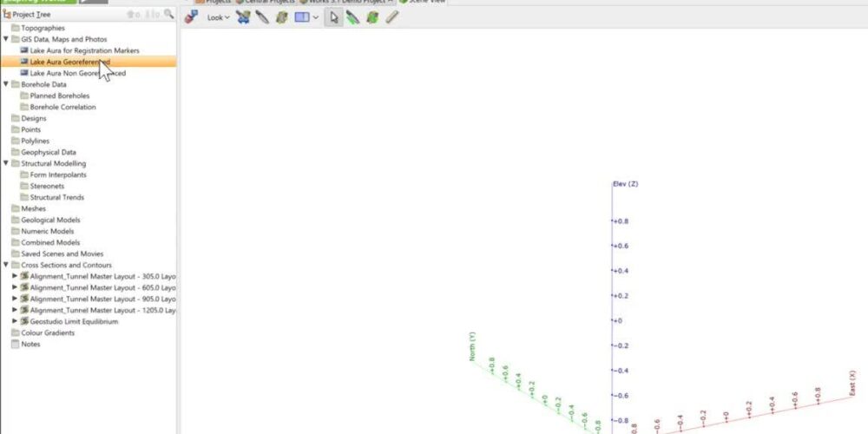Screen dimensions: 868x434
Task: Switch to the Central Projects tab
Action: pos(264,2)
